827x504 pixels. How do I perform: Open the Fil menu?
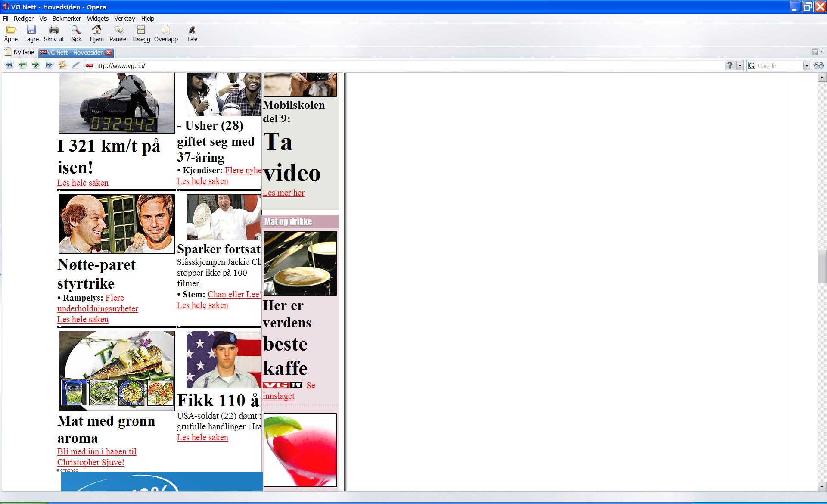tap(6, 19)
